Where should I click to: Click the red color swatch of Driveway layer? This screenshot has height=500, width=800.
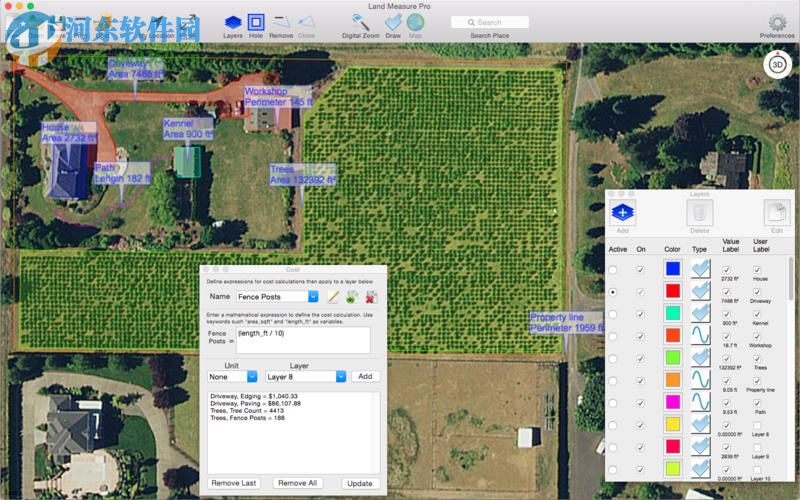(673, 291)
